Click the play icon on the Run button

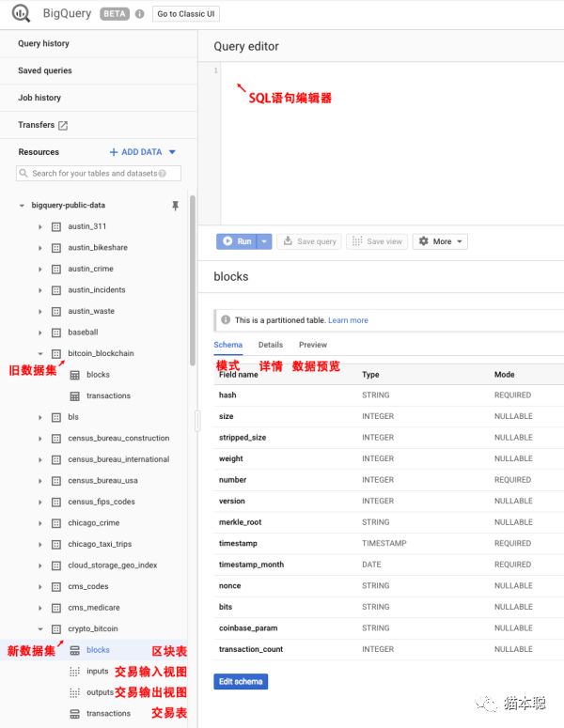(227, 241)
